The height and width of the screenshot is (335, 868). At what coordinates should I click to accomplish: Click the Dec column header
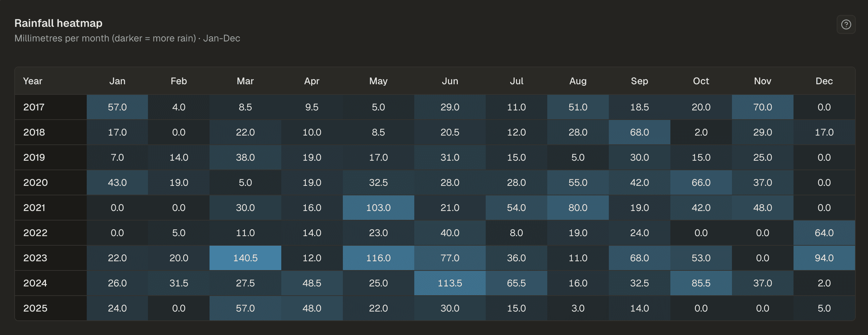[x=824, y=81]
